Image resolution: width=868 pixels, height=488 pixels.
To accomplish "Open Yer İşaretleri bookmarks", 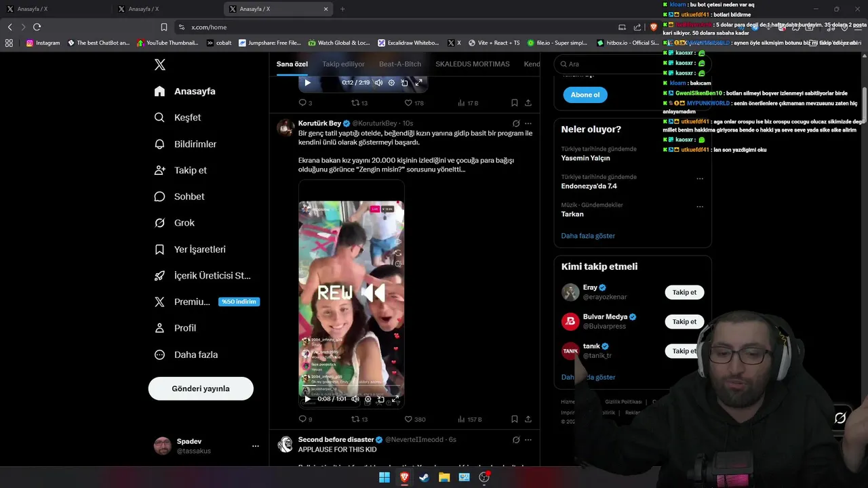I will (190, 249).
